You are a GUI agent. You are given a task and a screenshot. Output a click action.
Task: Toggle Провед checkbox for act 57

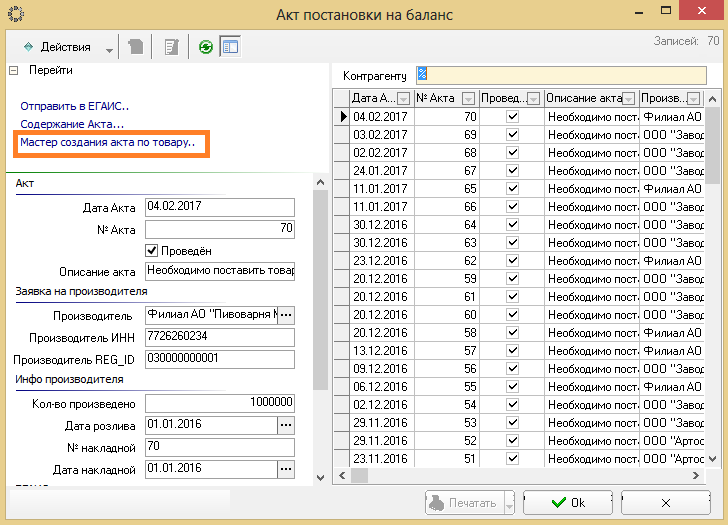point(512,350)
